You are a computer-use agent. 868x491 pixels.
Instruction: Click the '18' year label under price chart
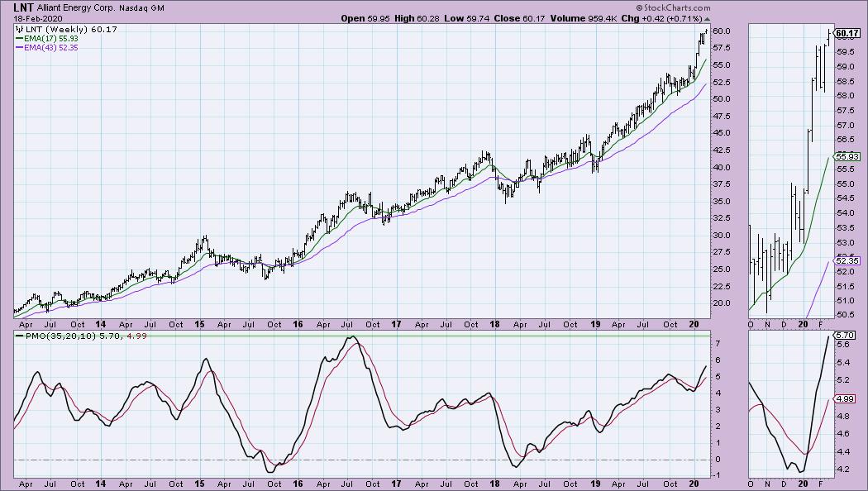tap(496, 324)
